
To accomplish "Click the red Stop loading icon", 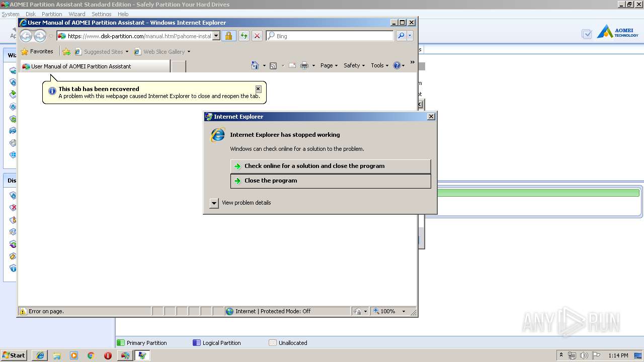I will click(257, 36).
